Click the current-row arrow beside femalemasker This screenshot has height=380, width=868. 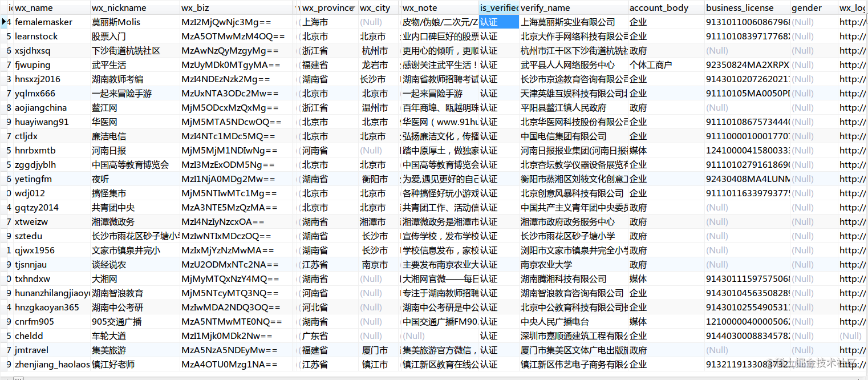(x=5, y=22)
